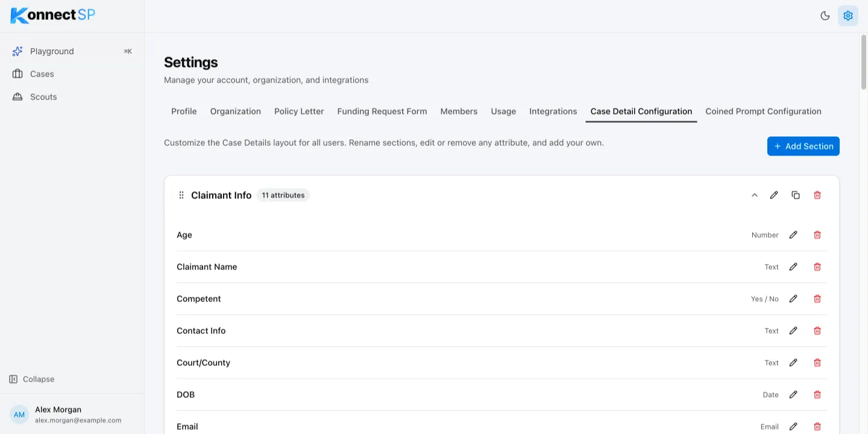Click the Add Section button
The image size is (868, 434).
coord(804,146)
